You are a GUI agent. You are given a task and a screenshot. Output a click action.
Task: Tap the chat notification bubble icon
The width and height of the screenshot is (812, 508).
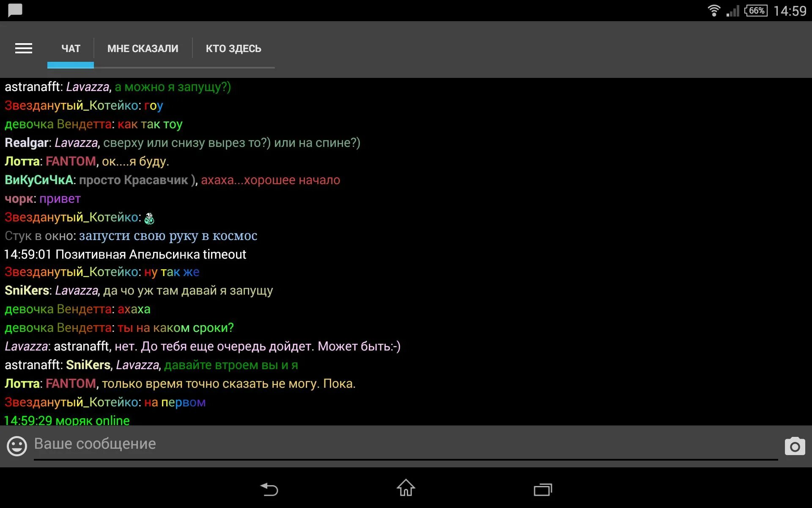[15, 10]
